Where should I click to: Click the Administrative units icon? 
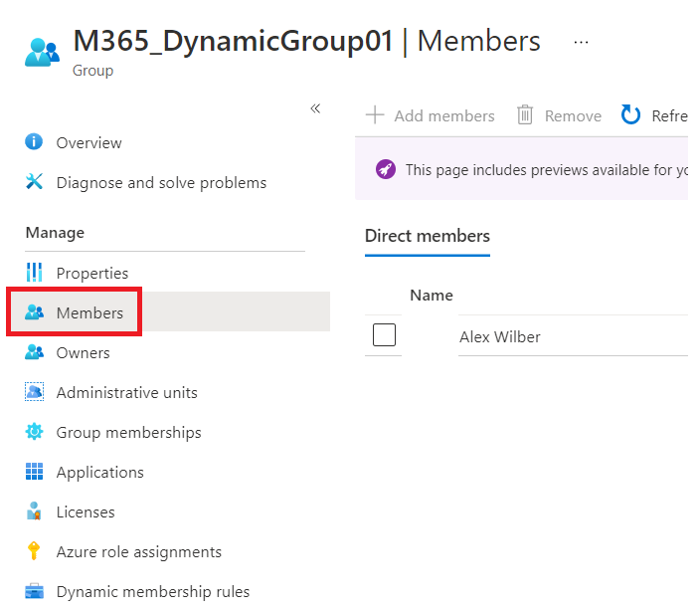pos(34,392)
